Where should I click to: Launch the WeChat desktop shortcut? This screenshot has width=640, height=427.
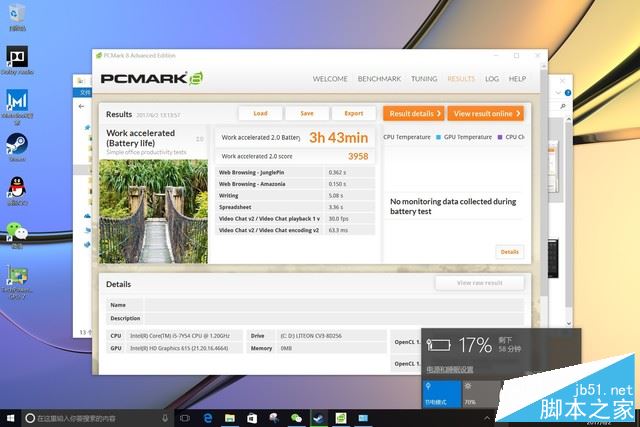[17, 235]
